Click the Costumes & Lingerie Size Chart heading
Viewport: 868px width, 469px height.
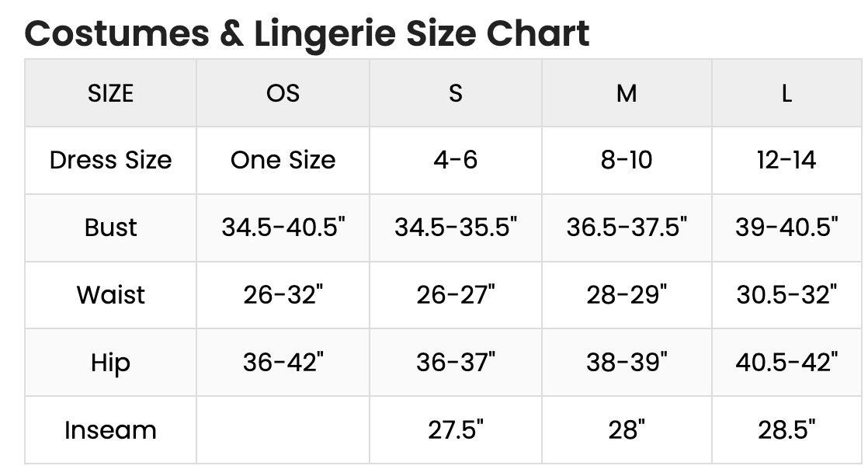(307, 33)
